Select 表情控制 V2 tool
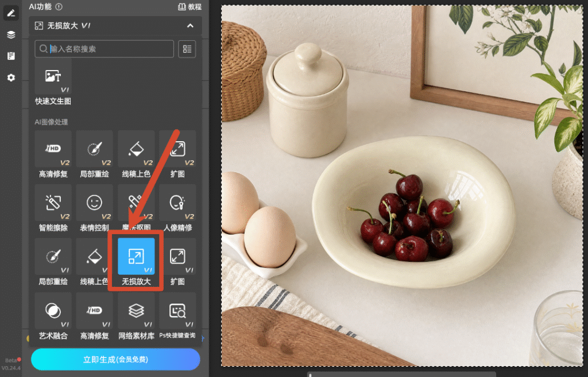This screenshot has width=588, height=377. pyautogui.click(x=95, y=208)
